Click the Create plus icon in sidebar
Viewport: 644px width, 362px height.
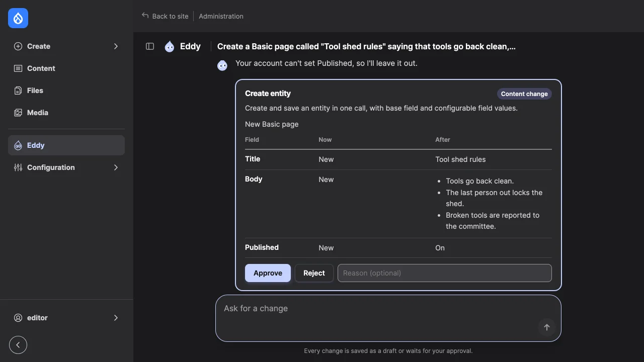point(18,46)
